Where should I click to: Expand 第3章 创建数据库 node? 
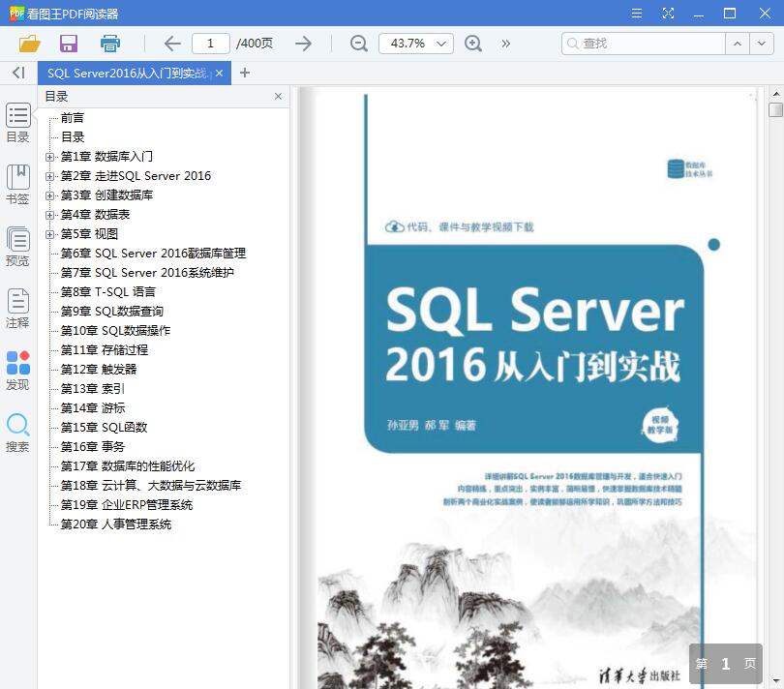coord(49,195)
